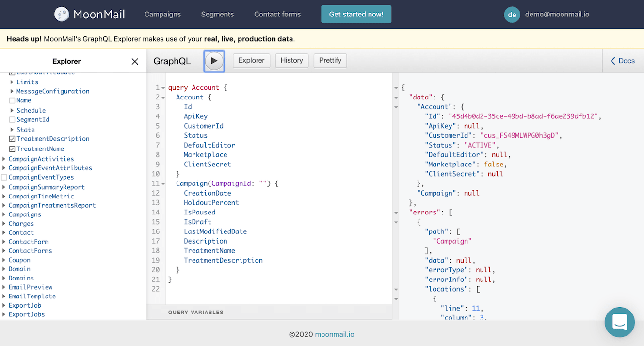Check the SegmentId field checkbox
The width and height of the screenshot is (644, 346).
(x=12, y=119)
